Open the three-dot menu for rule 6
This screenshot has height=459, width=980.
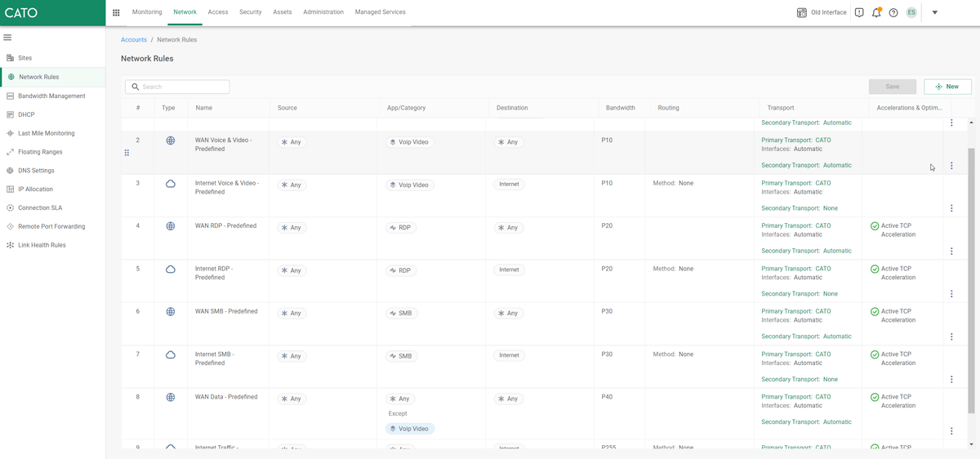pos(951,336)
